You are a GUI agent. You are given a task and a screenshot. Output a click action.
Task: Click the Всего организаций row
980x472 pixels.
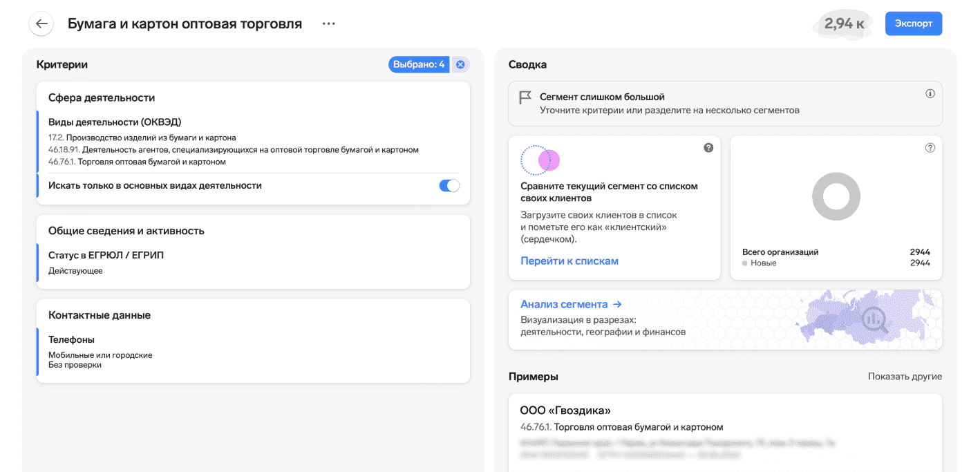click(836, 252)
